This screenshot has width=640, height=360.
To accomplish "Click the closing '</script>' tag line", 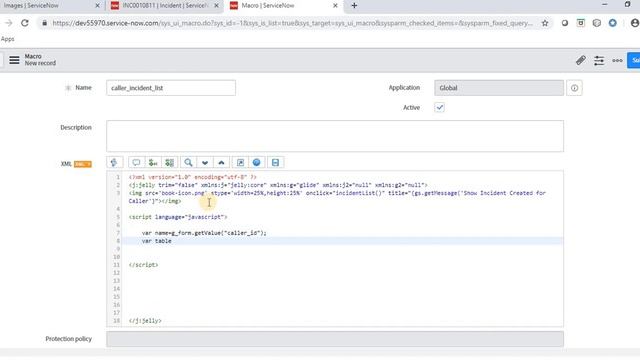I will click(x=143, y=265).
